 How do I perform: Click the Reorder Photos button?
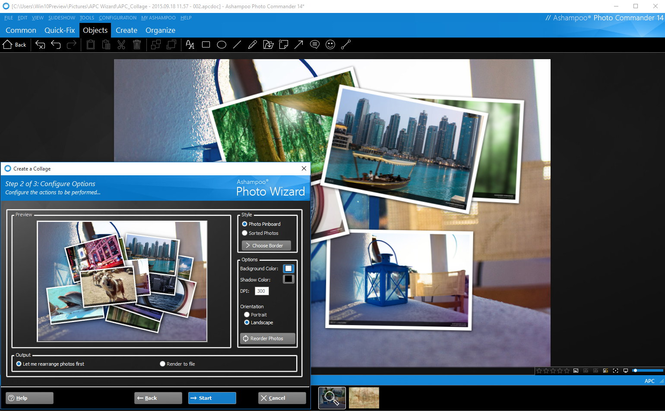pyautogui.click(x=268, y=338)
